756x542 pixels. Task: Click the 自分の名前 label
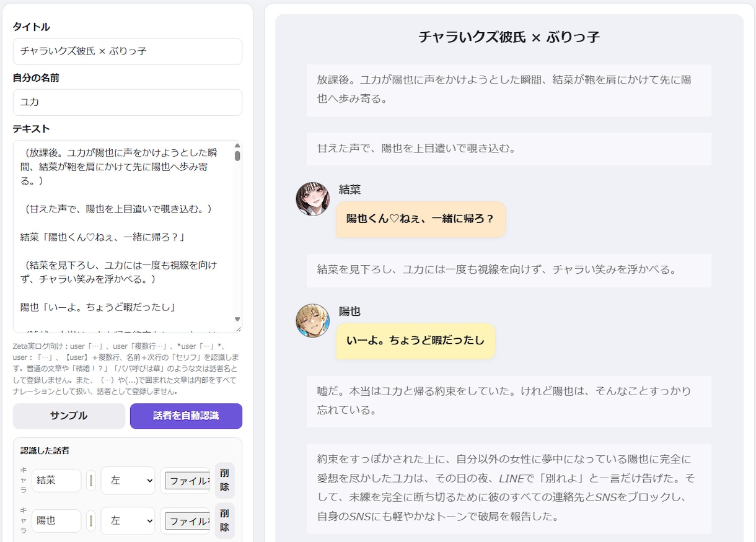[x=36, y=78]
